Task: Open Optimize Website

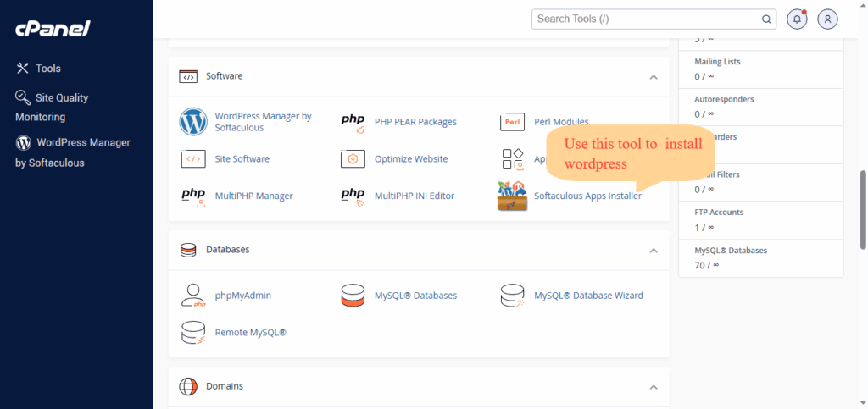Action: [411, 158]
